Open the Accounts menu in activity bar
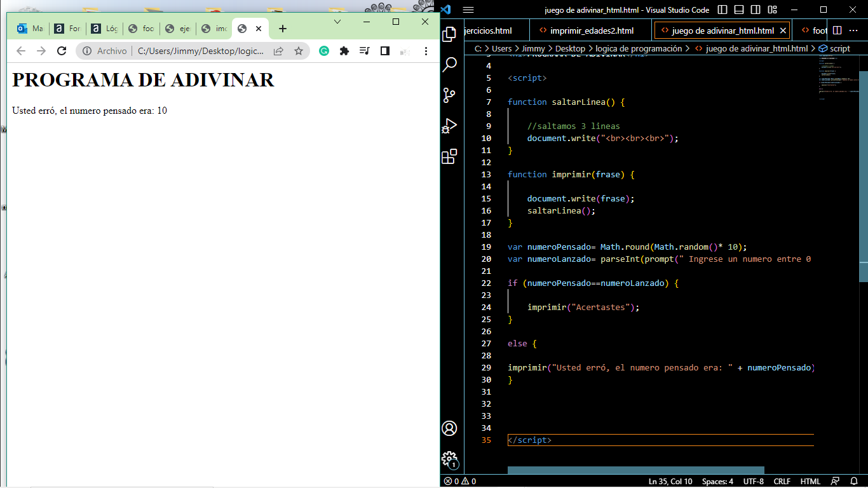868x488 pixels. click(449, 428)
